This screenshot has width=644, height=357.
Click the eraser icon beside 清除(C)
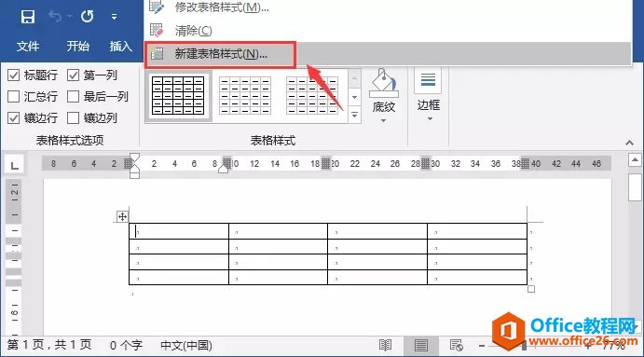[157, 31]
